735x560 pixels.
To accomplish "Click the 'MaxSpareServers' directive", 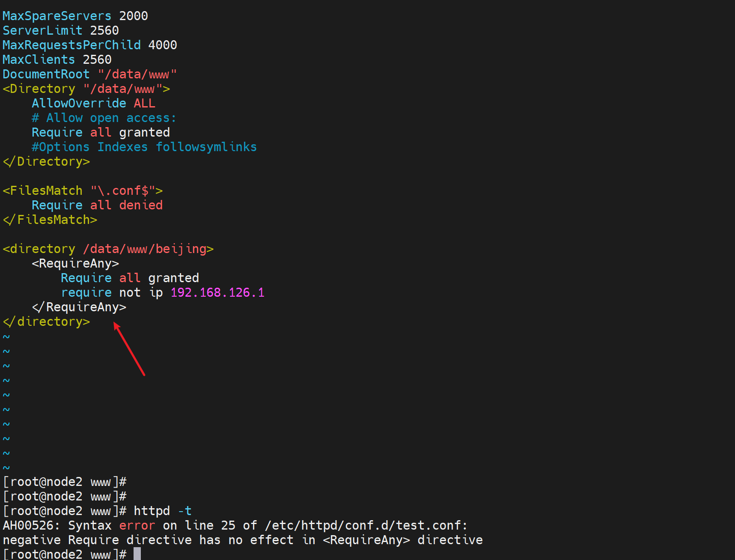I will pos(57,16).
